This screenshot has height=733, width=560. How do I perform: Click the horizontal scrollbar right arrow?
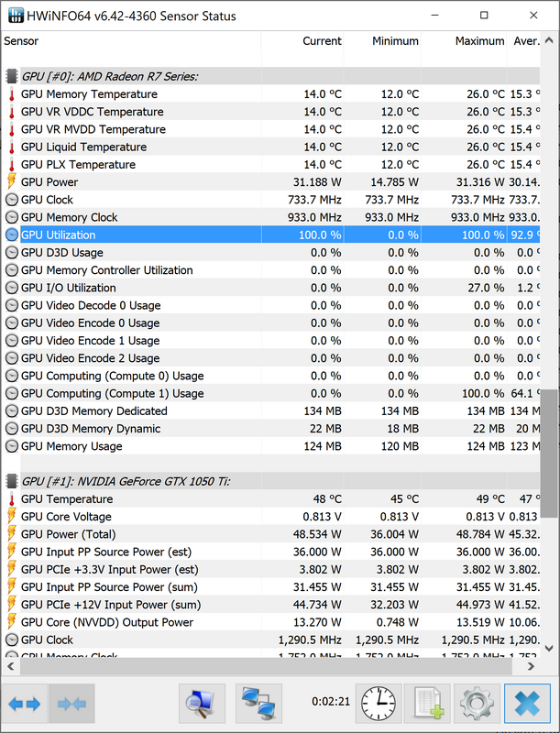(531, 666)
